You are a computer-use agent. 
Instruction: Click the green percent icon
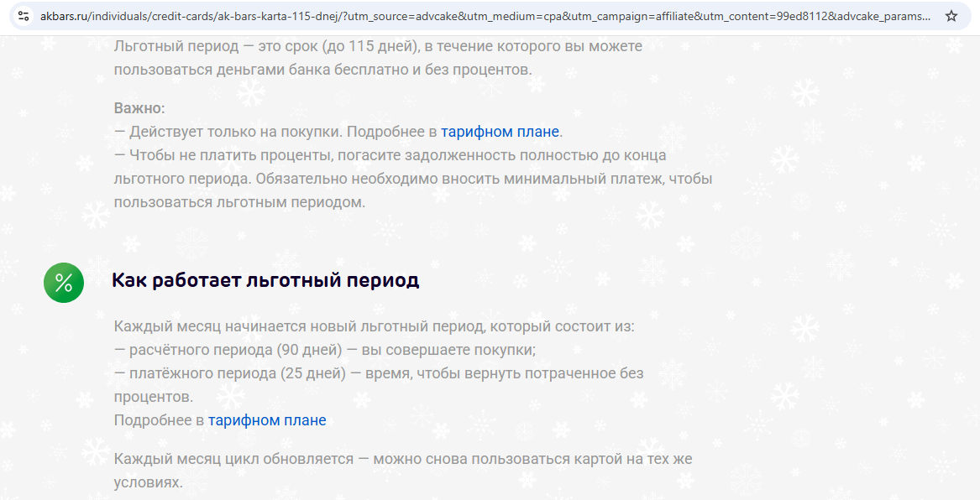pos(64,282)
